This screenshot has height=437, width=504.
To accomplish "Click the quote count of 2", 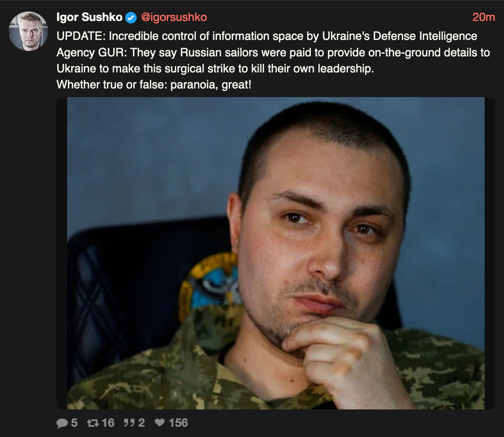I will click(141, 423).
